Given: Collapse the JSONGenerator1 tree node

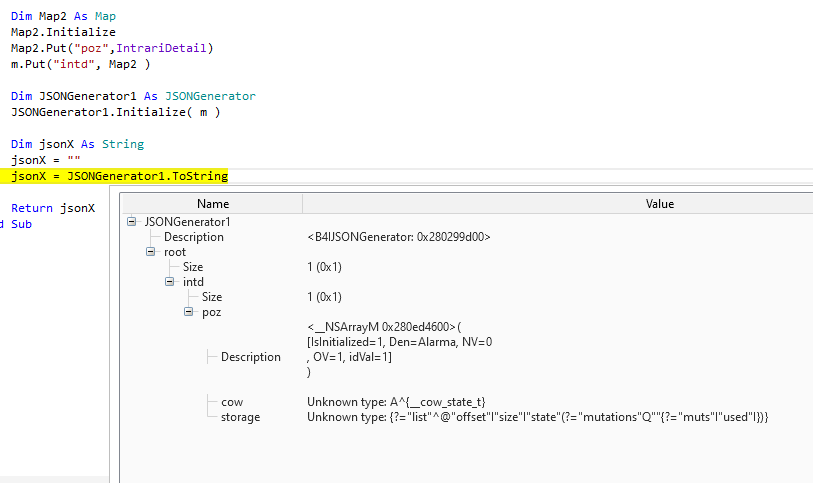Looking at the screenshot, I should 132,222.
